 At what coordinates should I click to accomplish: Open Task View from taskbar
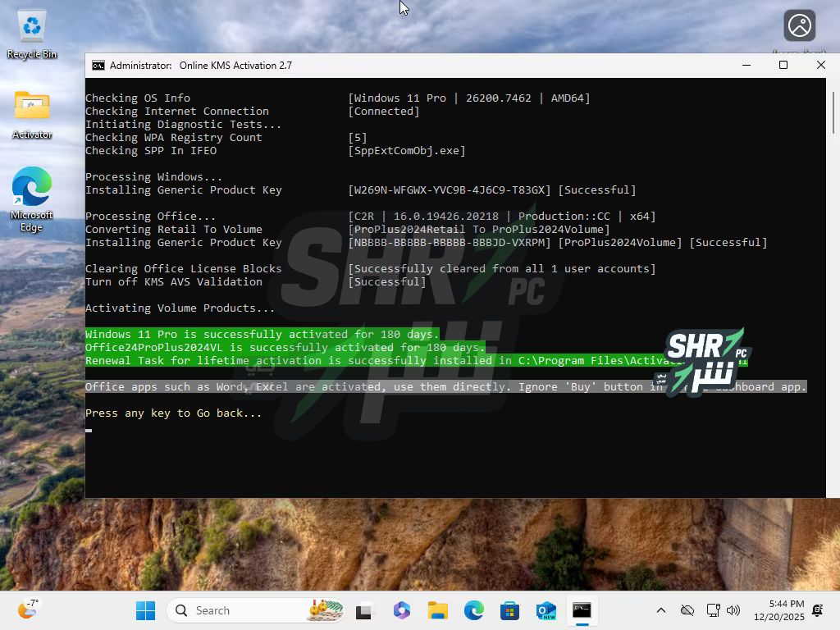[365, 610]
